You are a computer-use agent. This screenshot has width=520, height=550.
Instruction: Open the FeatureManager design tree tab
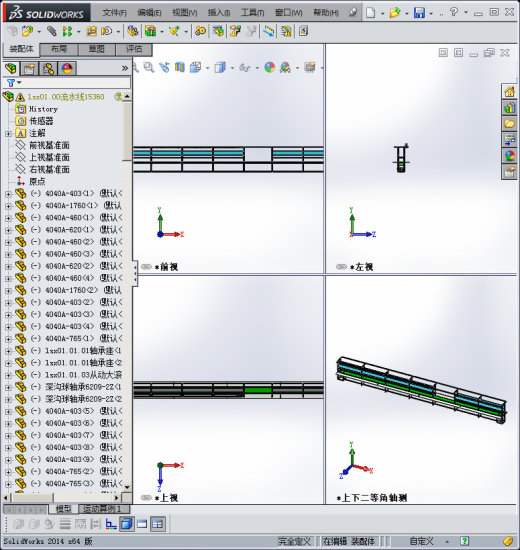pyautogui.click(x=11, y=68)
